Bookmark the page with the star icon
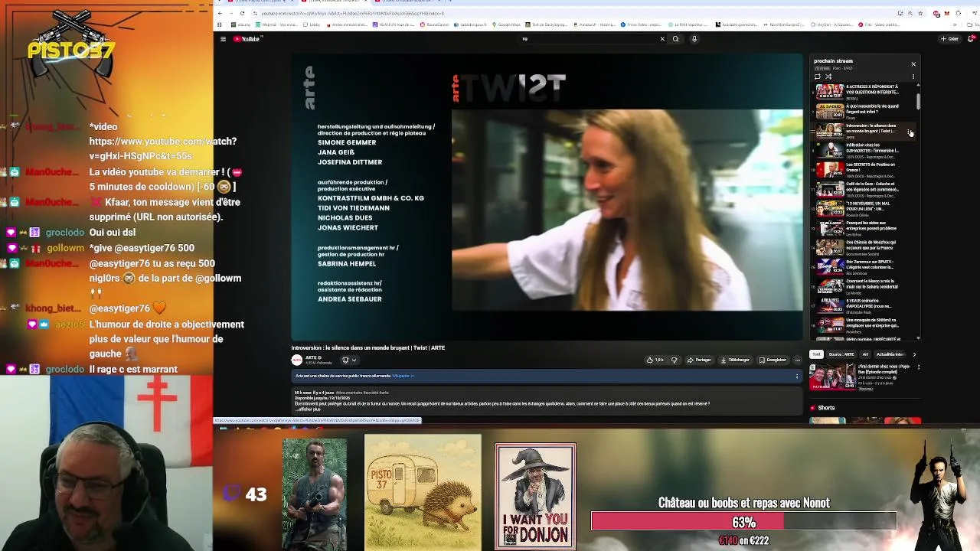 (920, 13)
